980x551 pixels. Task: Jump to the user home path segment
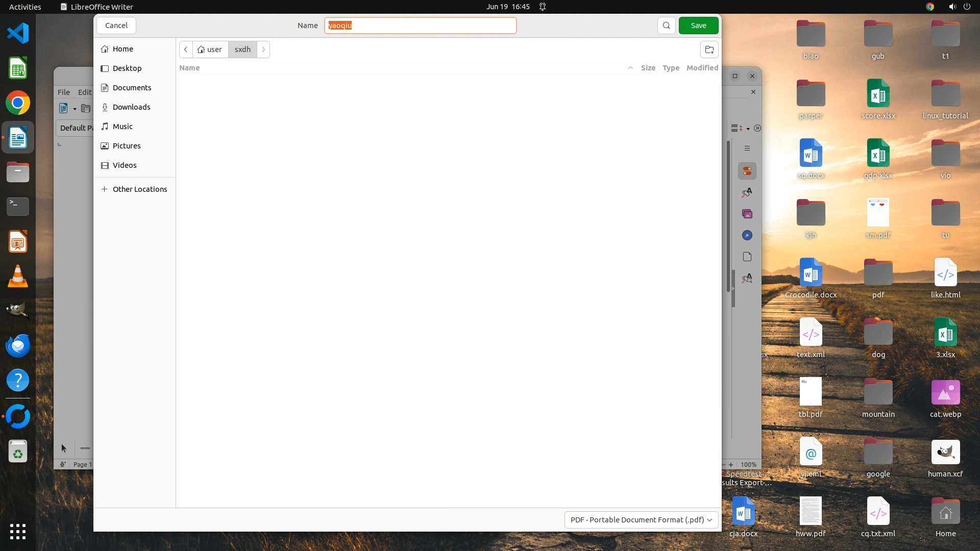coord(210,49)
